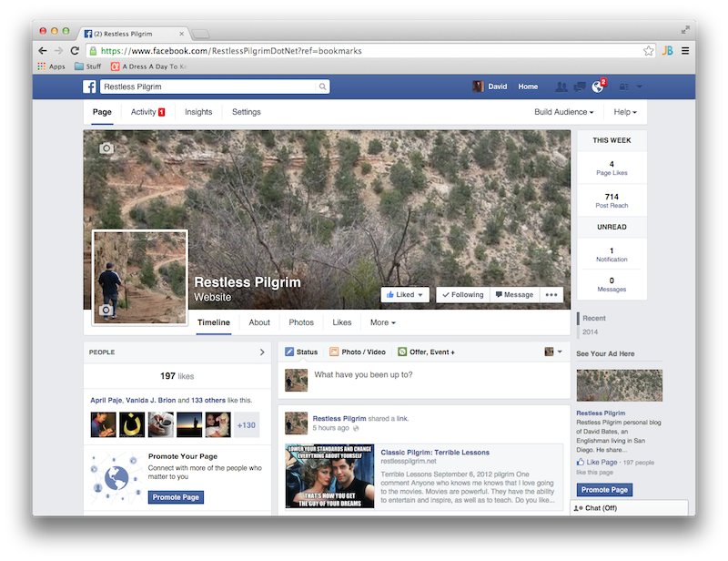Switch to the Page tab
Image resolution: width=728 pixels, height=561 pixels.
pos(102,112)
